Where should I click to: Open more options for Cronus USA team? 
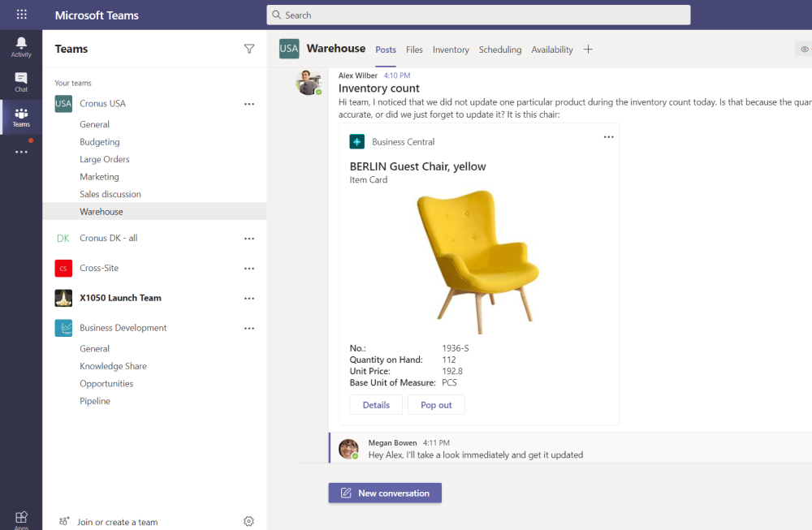(x=249, y=104)
